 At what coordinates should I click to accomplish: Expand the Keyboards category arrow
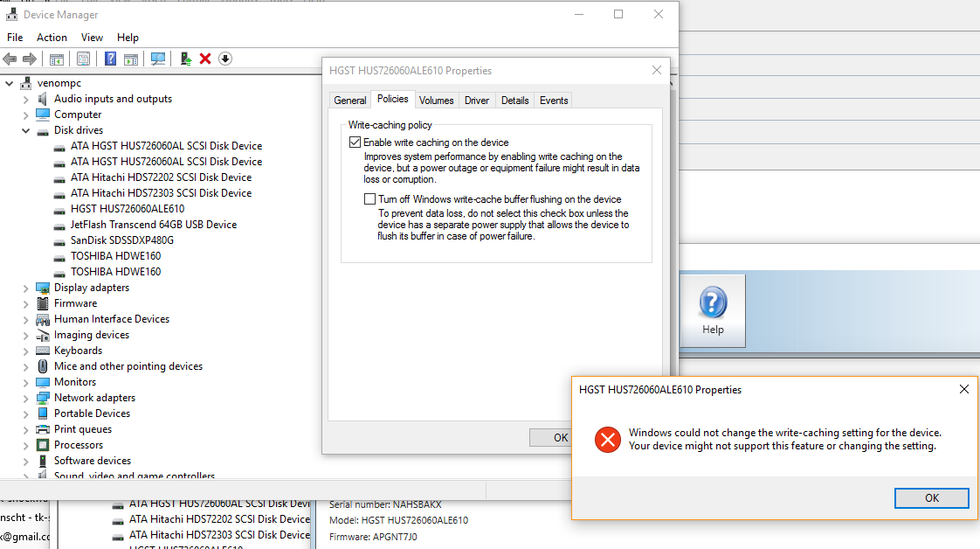click(25, 351)
